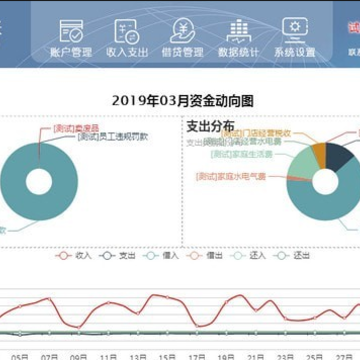Click the income line point at 09日

click(79, 328)
